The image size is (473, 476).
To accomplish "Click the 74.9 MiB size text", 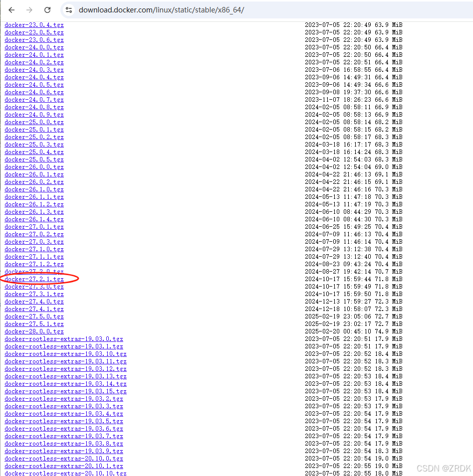I will coord(389,331).
